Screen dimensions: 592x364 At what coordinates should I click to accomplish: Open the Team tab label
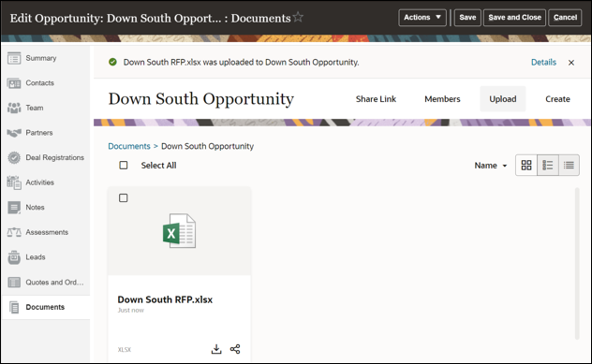pos(35,108)
